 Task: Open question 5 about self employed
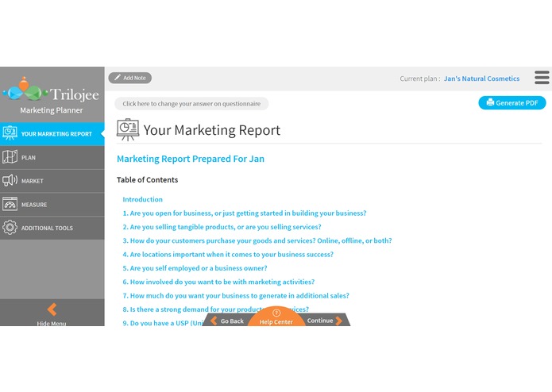[195, 268]
